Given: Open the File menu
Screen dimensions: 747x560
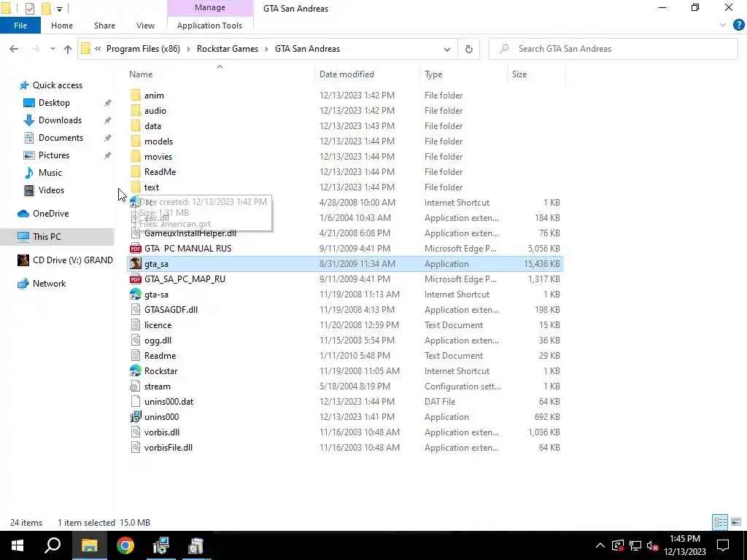Looking at the screenshot, I should (x=20, y=26).
